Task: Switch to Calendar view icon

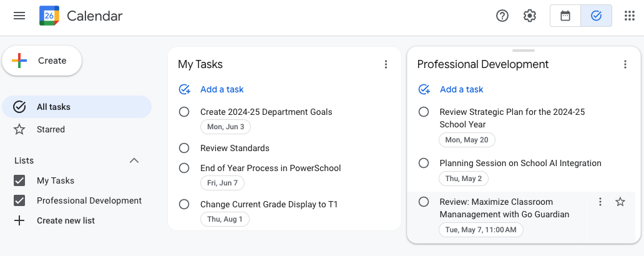Action: pos(565,16)
